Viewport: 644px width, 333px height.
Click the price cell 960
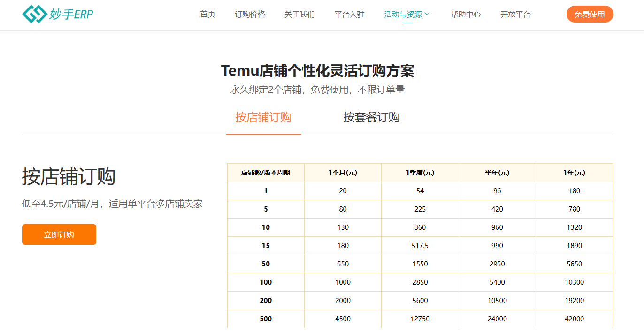pyautogui.click(x=497, y=227)
